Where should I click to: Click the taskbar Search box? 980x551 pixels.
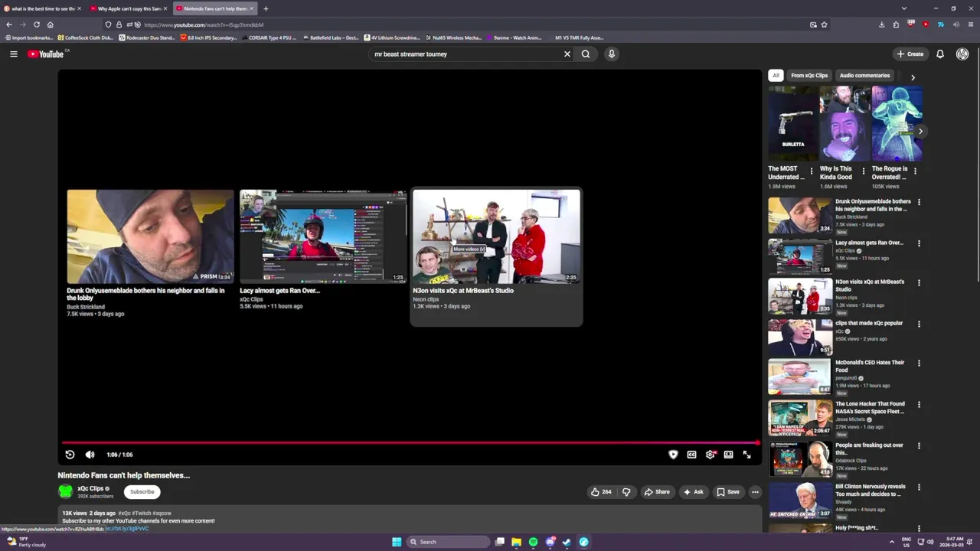point(448,542)
